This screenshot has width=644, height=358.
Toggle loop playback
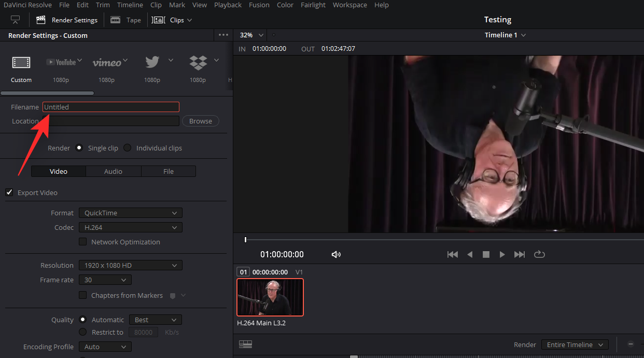tap(539, 254)
